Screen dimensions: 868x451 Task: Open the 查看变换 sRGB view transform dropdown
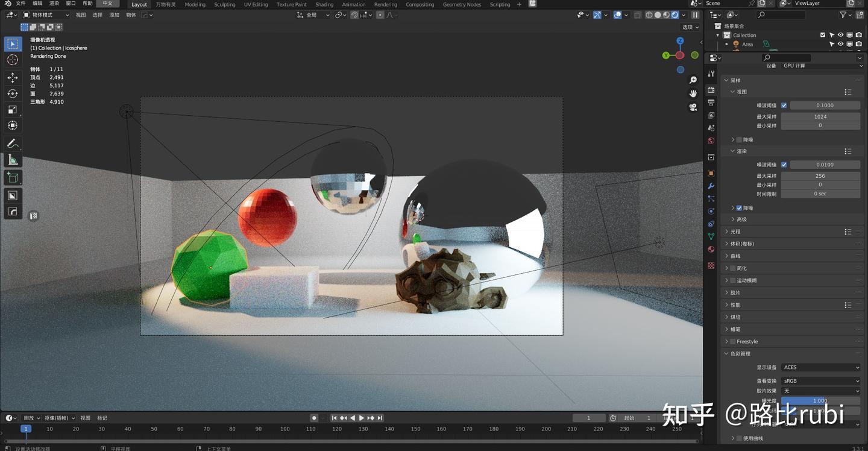[821, 380]
